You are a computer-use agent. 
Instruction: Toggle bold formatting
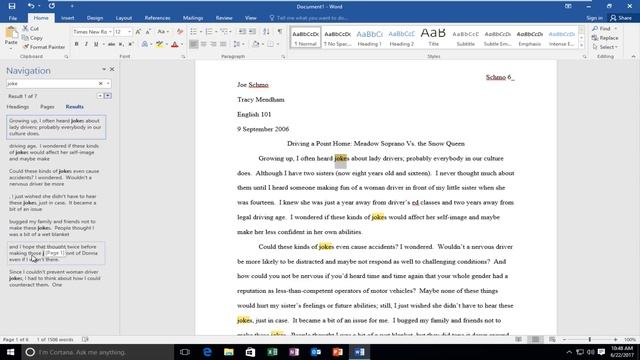pos(76,44)
